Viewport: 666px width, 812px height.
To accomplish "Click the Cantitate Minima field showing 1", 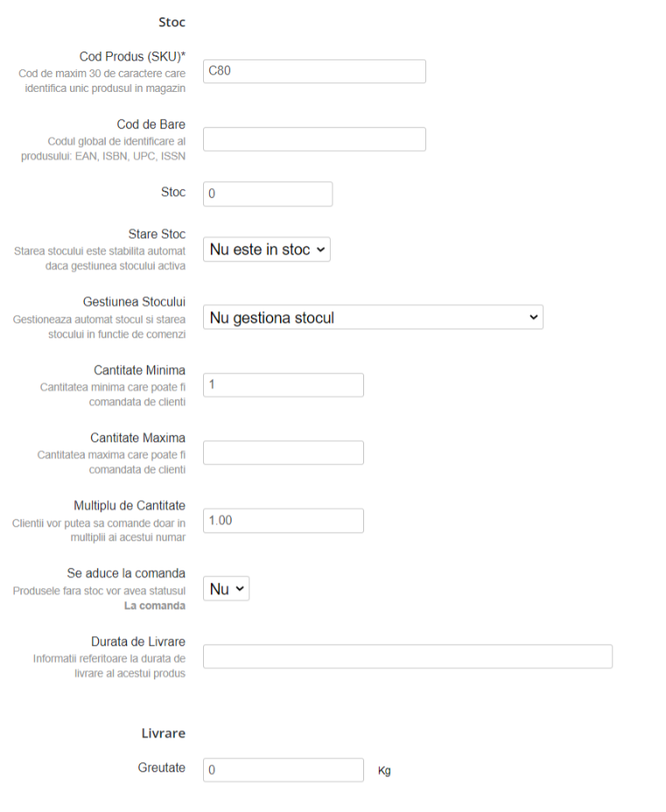I will [283, 384].
